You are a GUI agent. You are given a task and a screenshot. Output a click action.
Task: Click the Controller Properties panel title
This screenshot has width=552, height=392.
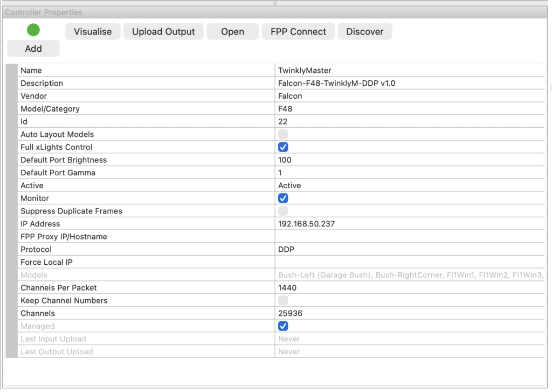[44, 12]
